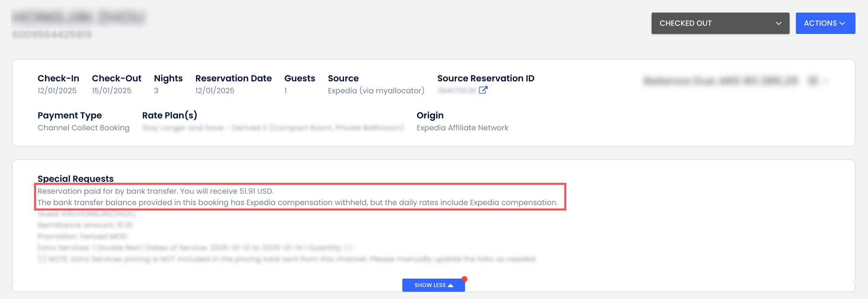This screenshot has width=868, height=299.
Task: Click the blurred icon beside Balance Due
Action: (813, 80)
